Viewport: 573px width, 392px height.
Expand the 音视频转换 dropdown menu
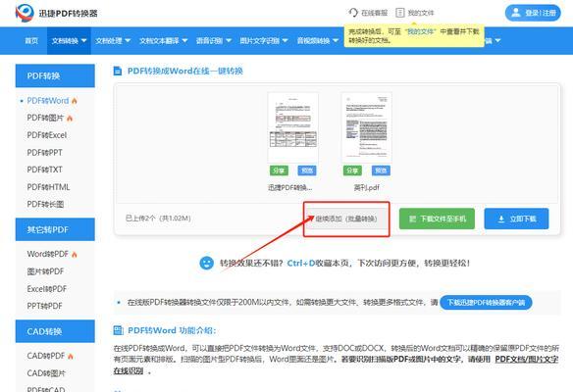(317, 40)
